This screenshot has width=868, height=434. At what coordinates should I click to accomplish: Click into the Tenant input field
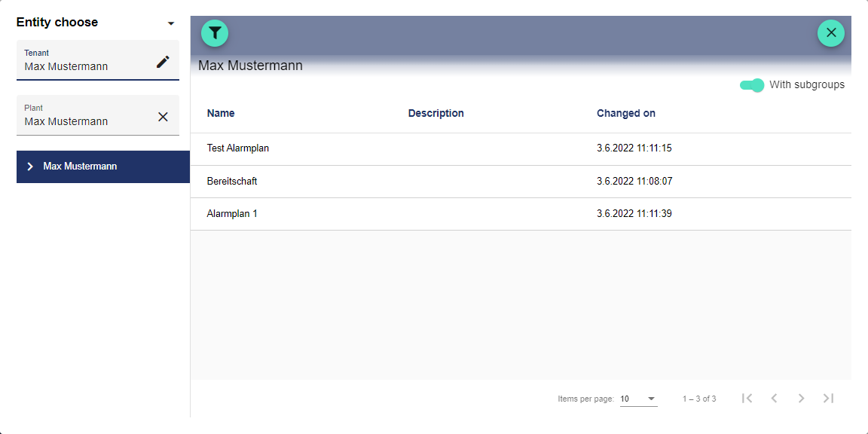83,66
